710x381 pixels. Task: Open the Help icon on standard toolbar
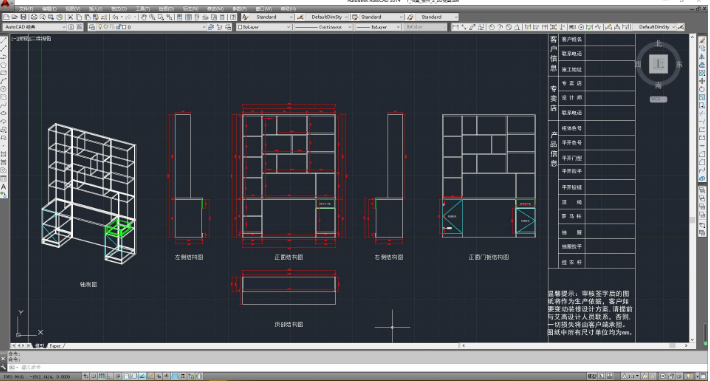(233, 17)
